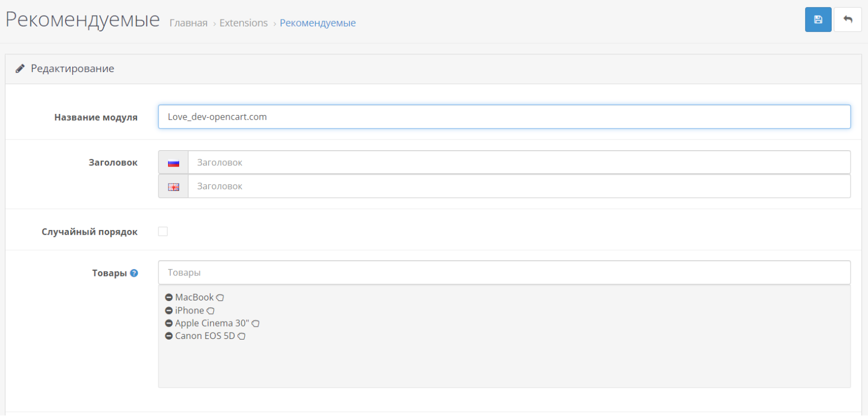Focus the English Заголовок input field
868x416 pixels.
[x=519, y=186]
